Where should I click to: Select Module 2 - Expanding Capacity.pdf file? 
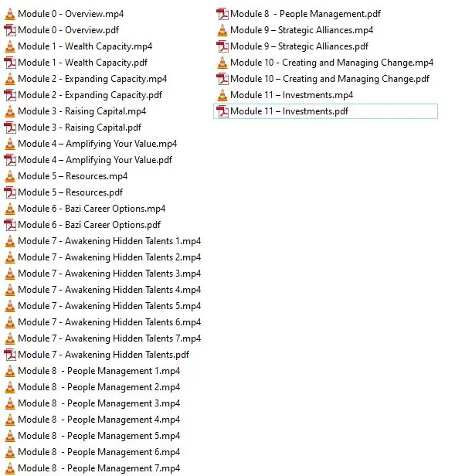click(x=83, y=95)
